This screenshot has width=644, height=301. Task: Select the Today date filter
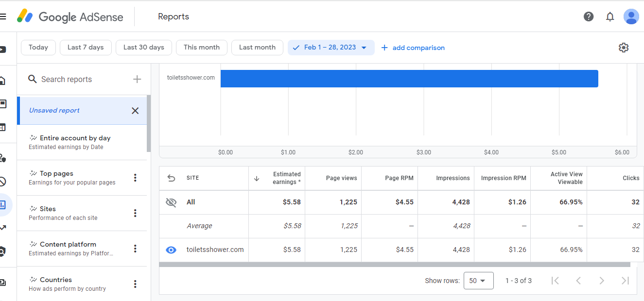point(38,48)
